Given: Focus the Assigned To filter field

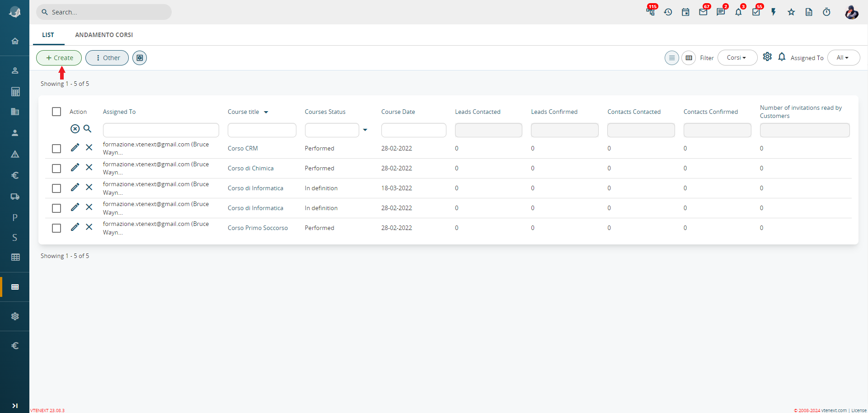Looking at the screenshot, I should pos(161,130).
